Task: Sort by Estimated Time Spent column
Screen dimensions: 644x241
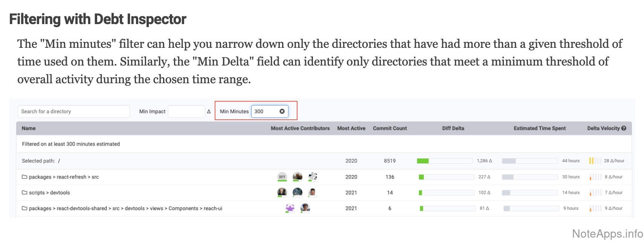Action: pyautogui.click(x=539, y=128)
